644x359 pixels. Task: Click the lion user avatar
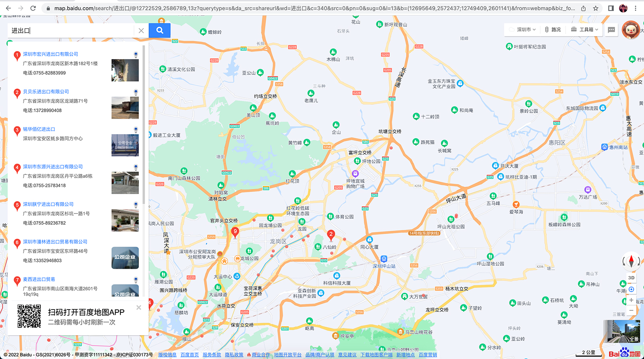pyautogui.click(x=631, y=30)
